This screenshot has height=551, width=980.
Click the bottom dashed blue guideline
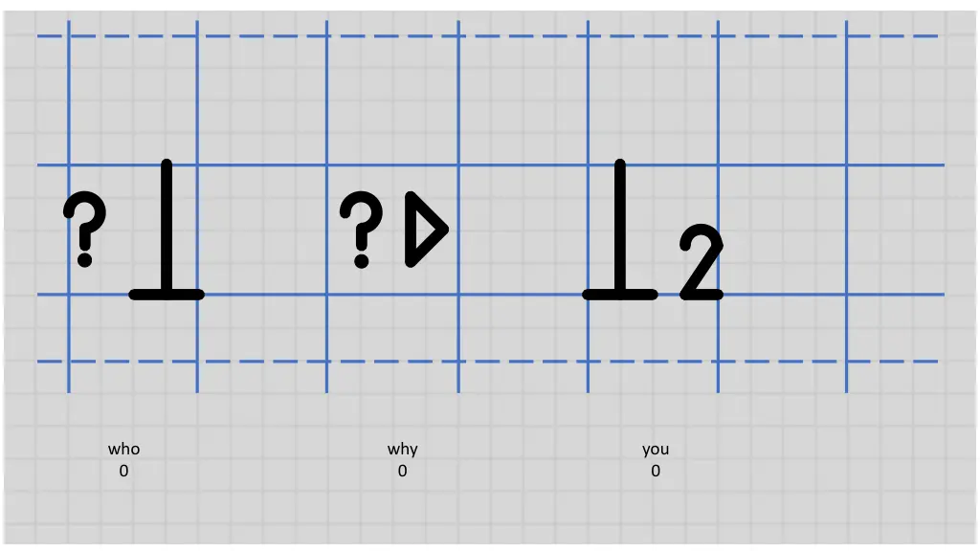pyautogui.click(x=487, y=361)
